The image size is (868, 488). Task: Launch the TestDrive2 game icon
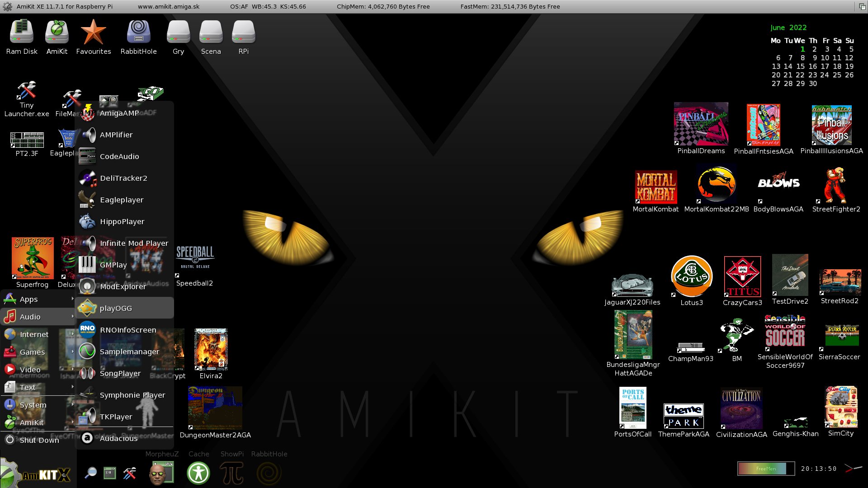pos(790,275)
